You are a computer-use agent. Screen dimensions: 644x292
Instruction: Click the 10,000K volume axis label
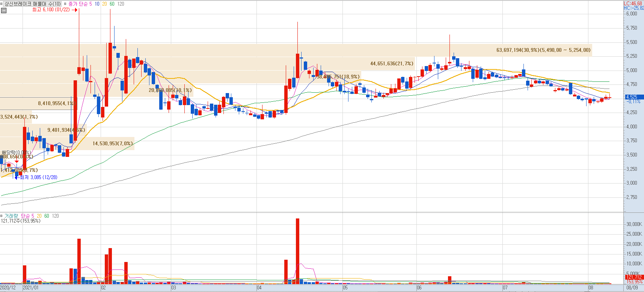634,263
